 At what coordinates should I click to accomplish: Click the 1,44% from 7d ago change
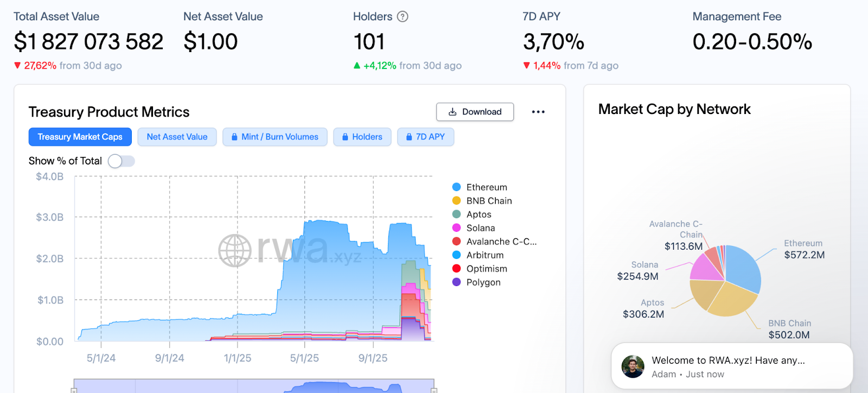[x=571, y=66]
